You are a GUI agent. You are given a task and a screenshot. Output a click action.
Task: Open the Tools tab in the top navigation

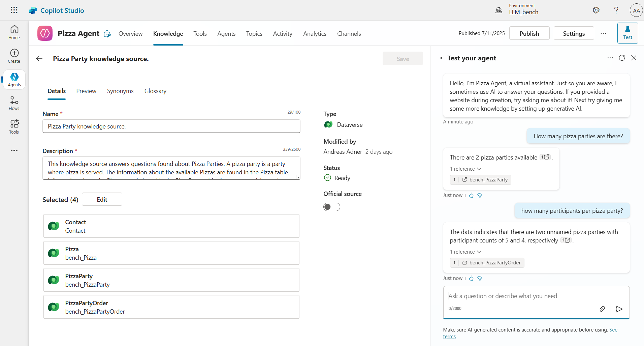coord(200,33)
